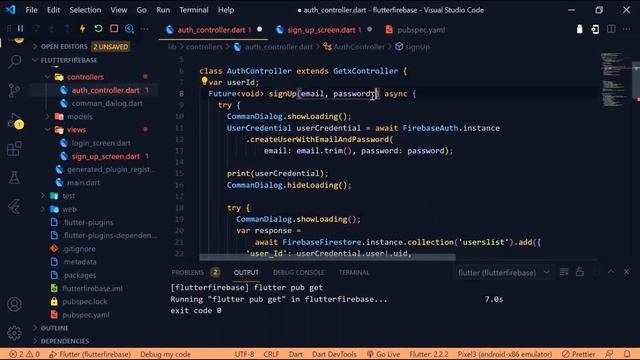Switch to pubspec.yaml editor tab
The image size is (640, 360).
click(x=421, y=30)
